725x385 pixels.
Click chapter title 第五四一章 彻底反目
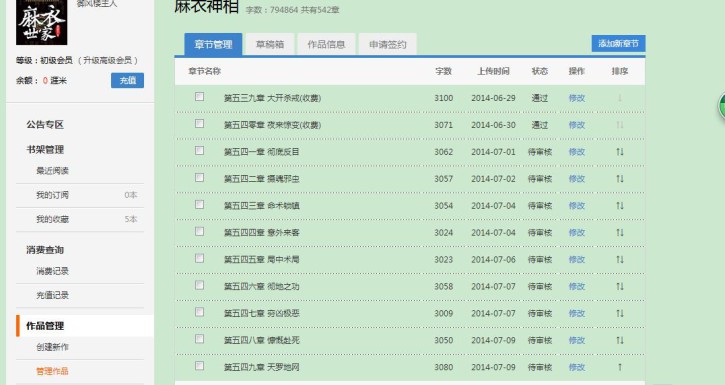click(261, 152)
